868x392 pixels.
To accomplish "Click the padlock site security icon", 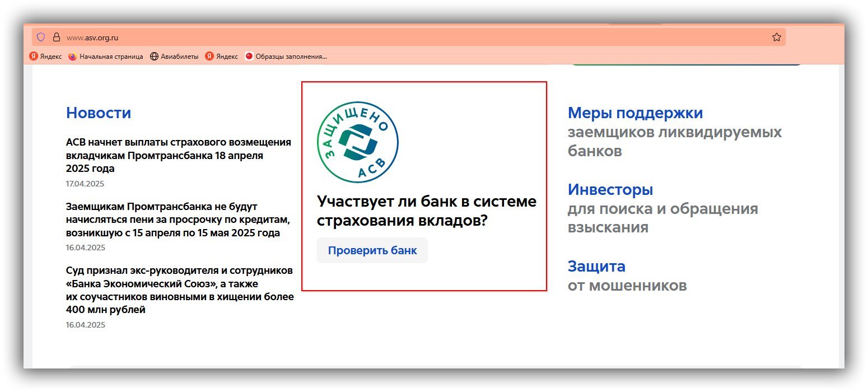I will (56, 38).
